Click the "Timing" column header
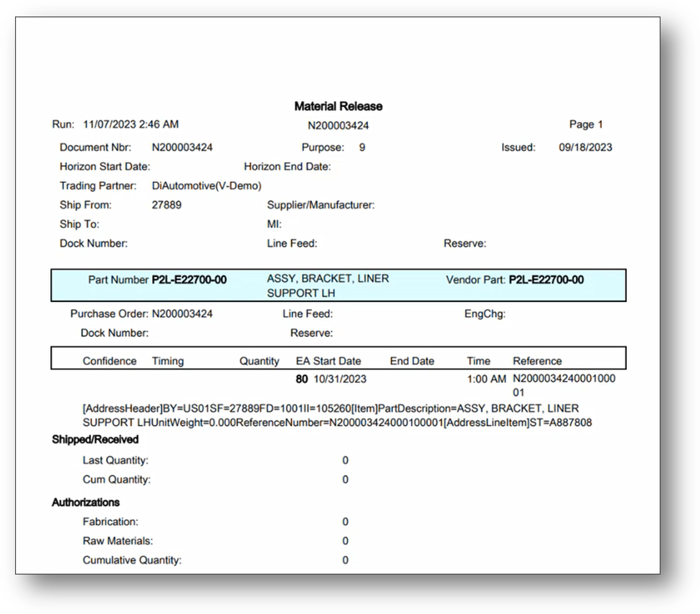This screenshot has height=614, width=700. click(168, 361)
